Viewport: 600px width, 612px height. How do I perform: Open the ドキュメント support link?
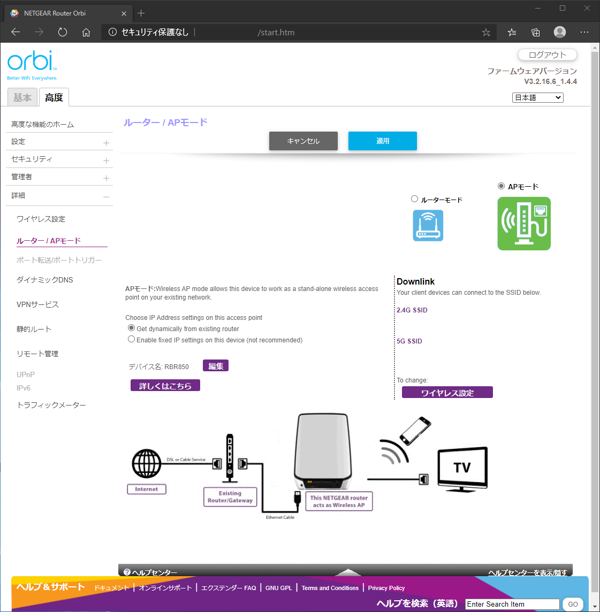(x=111, y=588)
